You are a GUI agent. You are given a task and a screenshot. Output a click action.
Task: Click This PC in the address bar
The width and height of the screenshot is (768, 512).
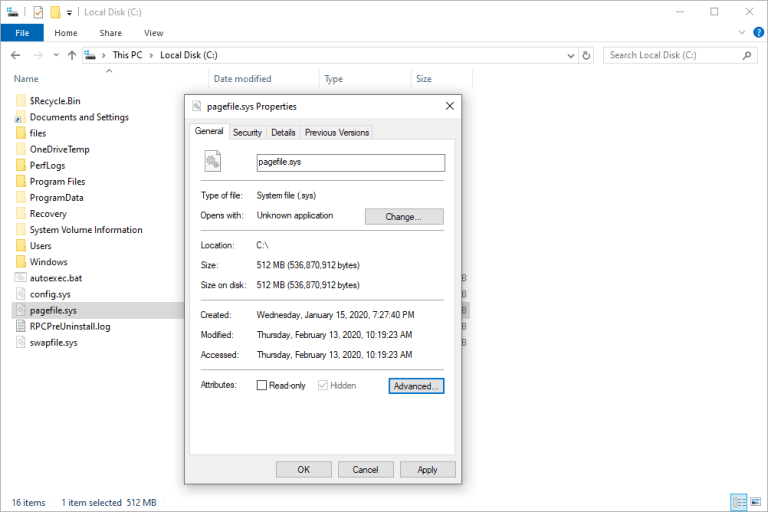127,55
